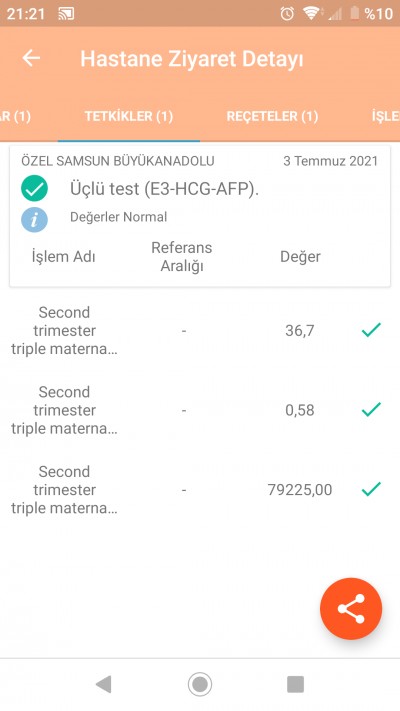Tap the blue info icon
The height and width of the screenshot is (711, 400).
(x=34, y=220)
